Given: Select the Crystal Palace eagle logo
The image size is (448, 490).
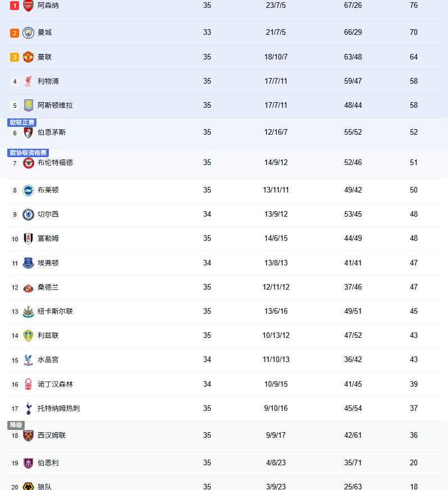Looking at the screenshot, I should (x=28, y=360).
